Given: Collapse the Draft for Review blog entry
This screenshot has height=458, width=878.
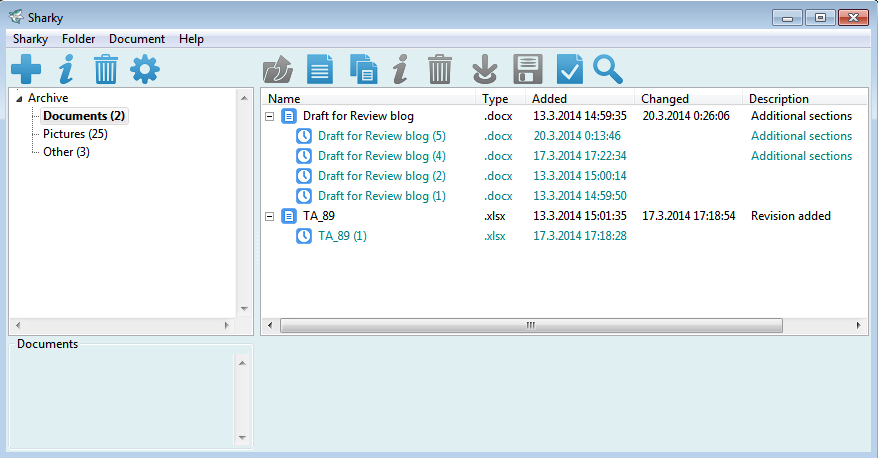Looking at the screenshot, I should pos(270,116).
